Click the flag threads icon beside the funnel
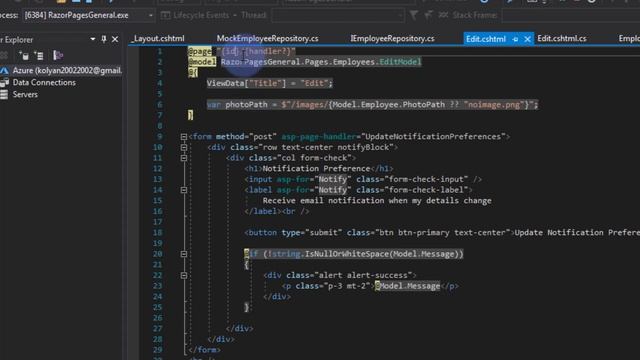The image size is (640, 360). [x=428, y=16]
